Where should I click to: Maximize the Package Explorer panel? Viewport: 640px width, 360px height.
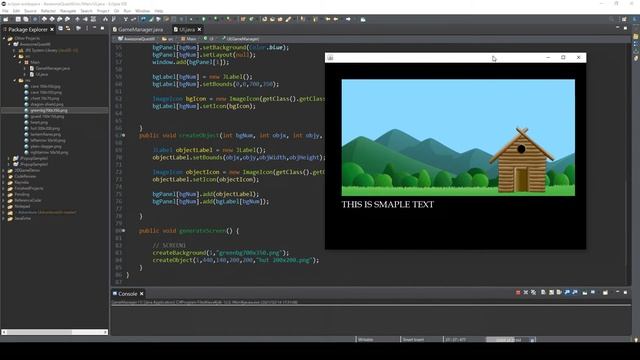(x=102, y=28)
